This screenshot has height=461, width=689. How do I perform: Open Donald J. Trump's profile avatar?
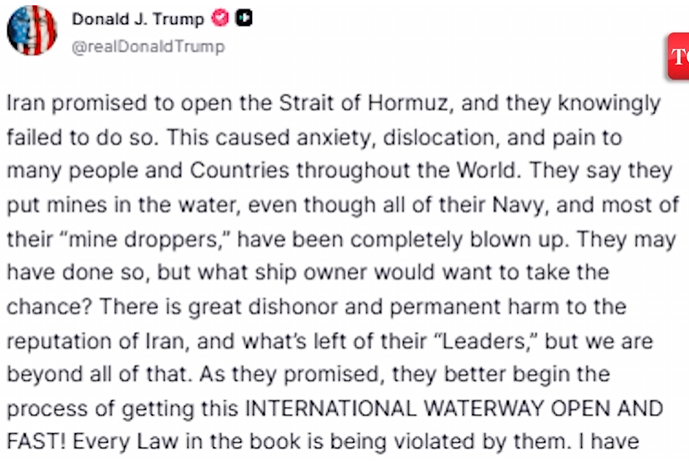[32, 30]
